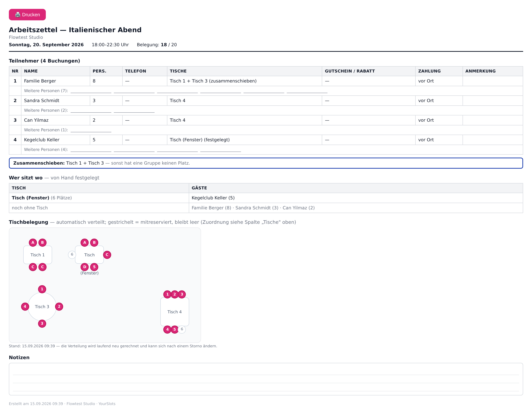Click 'Tisch 1 + Tisch 3 (zusammenschieben)' cell

tap(244, 81)
